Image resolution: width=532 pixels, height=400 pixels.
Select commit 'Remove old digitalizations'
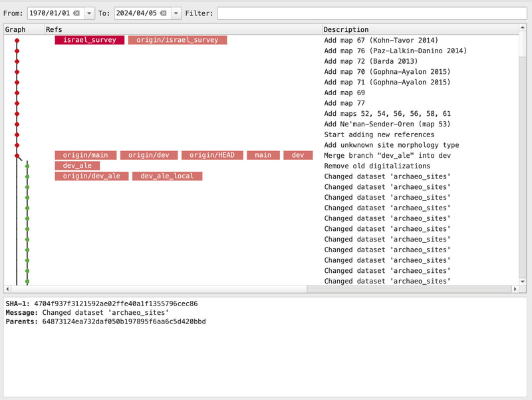coord(377,166)
